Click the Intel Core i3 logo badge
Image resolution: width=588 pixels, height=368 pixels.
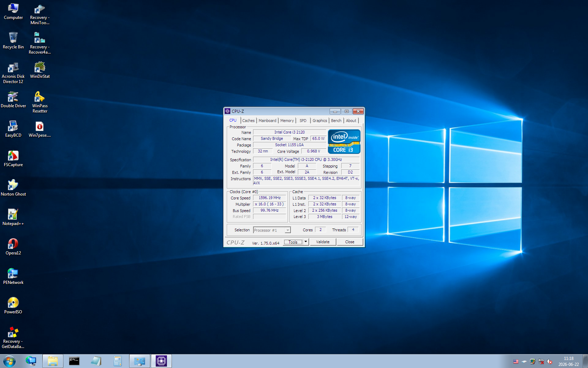[x=344, y=142]
